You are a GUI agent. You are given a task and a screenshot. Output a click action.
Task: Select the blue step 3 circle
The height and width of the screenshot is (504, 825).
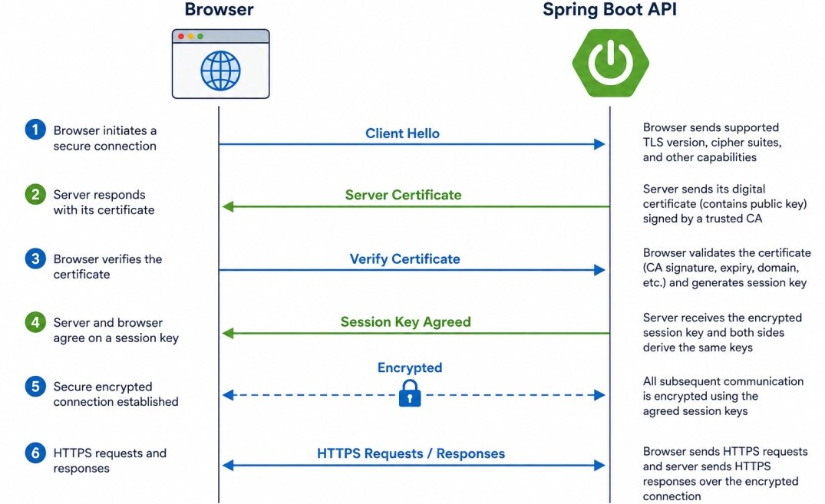35,259
